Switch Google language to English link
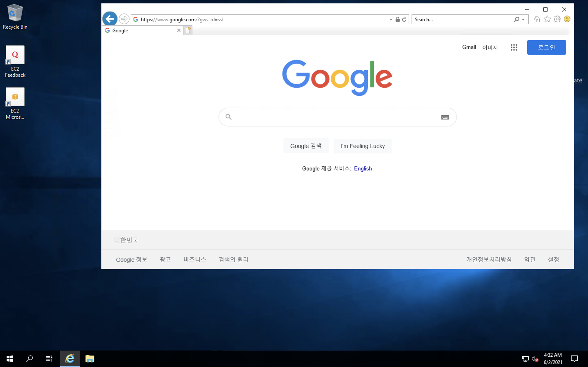Image resolution: width=588 pixels, height=367 pixels. pos(363,168)
